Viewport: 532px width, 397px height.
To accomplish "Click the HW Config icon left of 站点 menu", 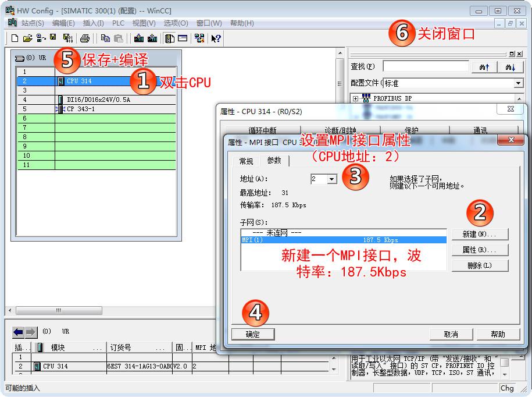I will click(12, 23).
